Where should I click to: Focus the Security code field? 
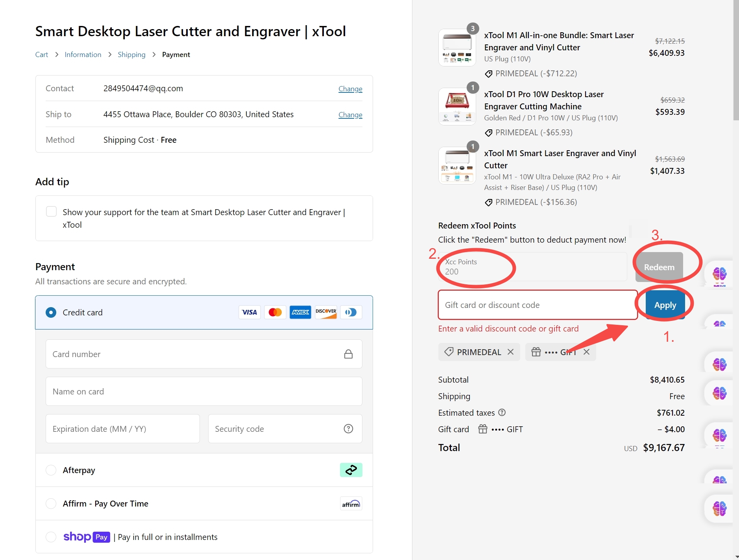point(285,429)
